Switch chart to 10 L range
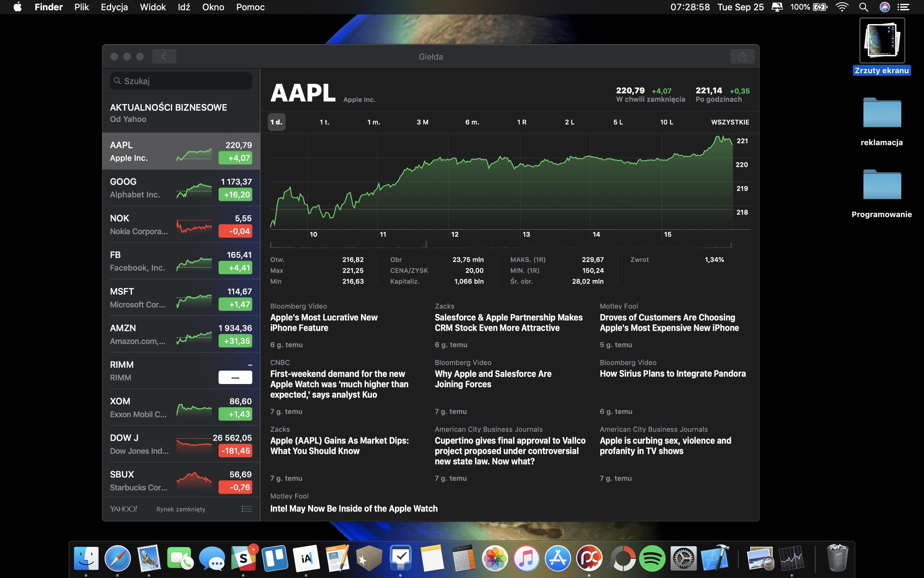924x578 pixels. (x=666, y=122)
